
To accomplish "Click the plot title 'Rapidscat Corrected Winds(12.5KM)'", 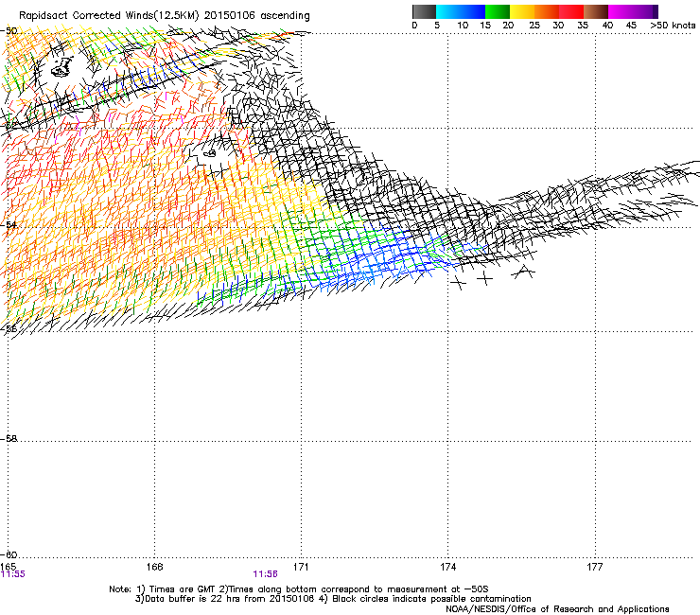I will [108, 16].
